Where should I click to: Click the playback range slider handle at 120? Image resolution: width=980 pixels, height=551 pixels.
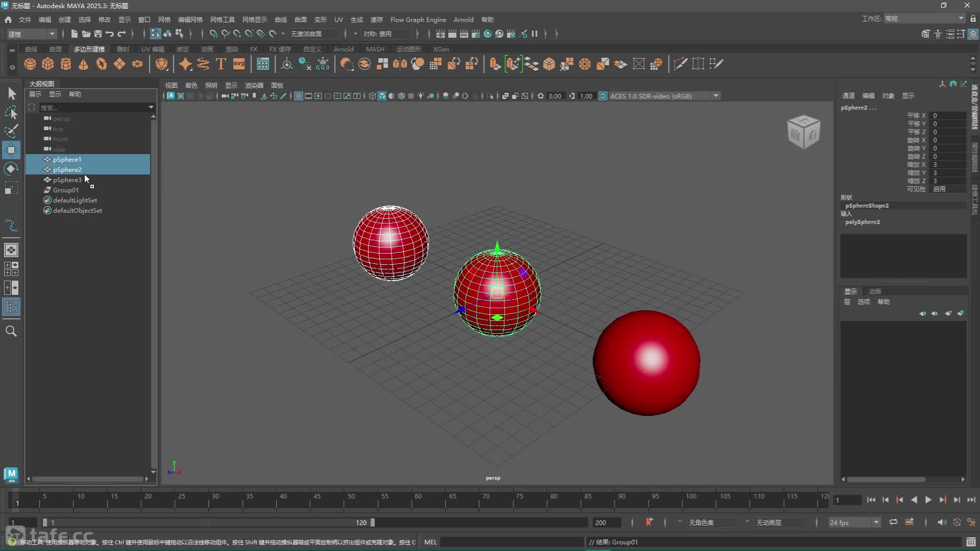tap(373, 522)
